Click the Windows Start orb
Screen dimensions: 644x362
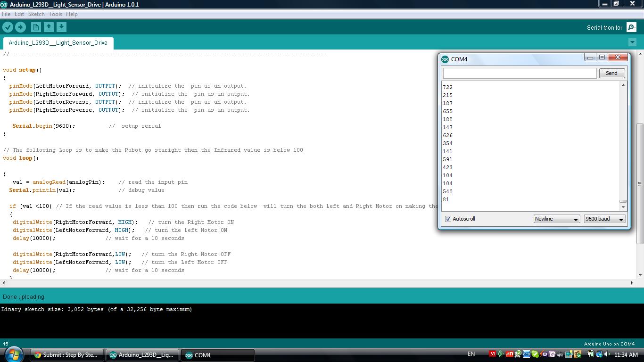tap(13, 354)
